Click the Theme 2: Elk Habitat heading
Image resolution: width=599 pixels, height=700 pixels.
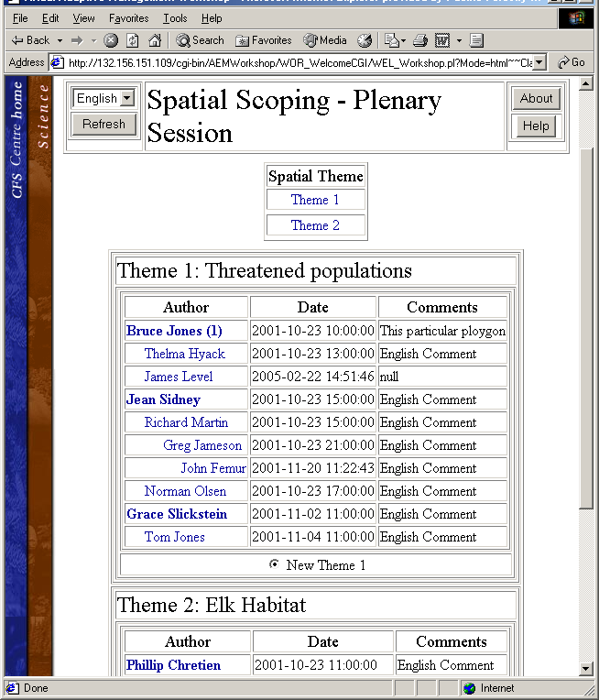point(212,606)
